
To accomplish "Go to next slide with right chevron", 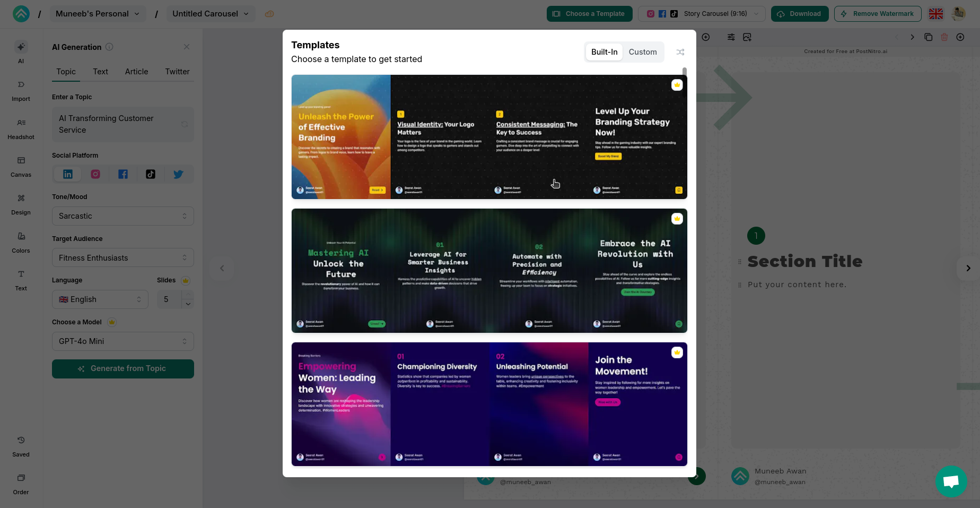I will point(968,268).
